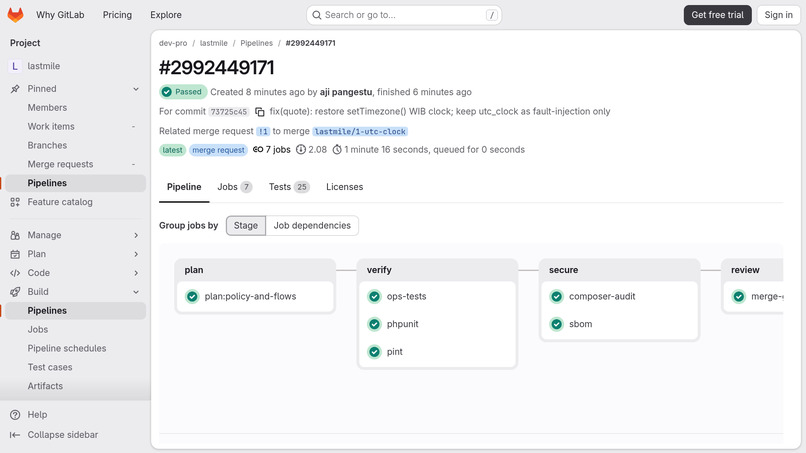Click the sbom passed status icon
This screenshot has width=806, height=453.
click(x=556, y=324)
